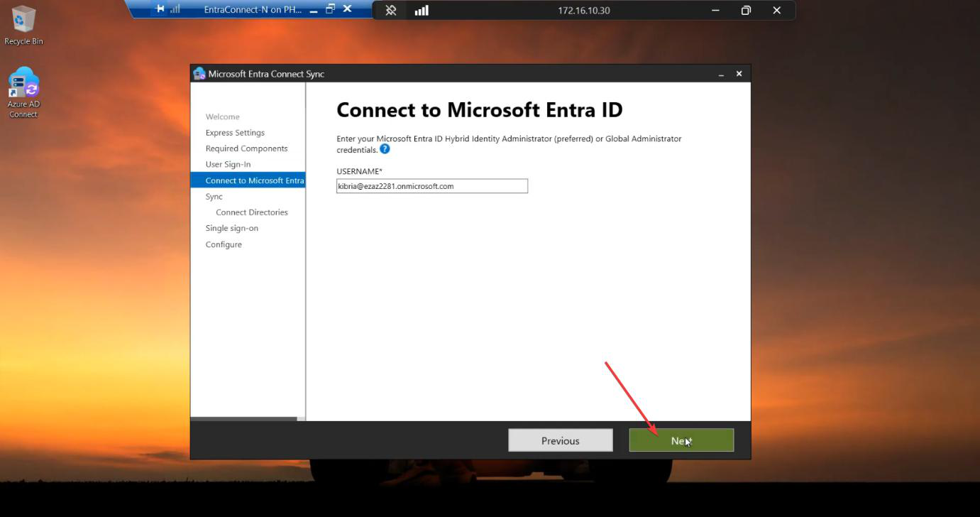The width and height of the screenshot is (980, 517).
Task: Select Connect Directories sub-step
Action: pos(252,212)
